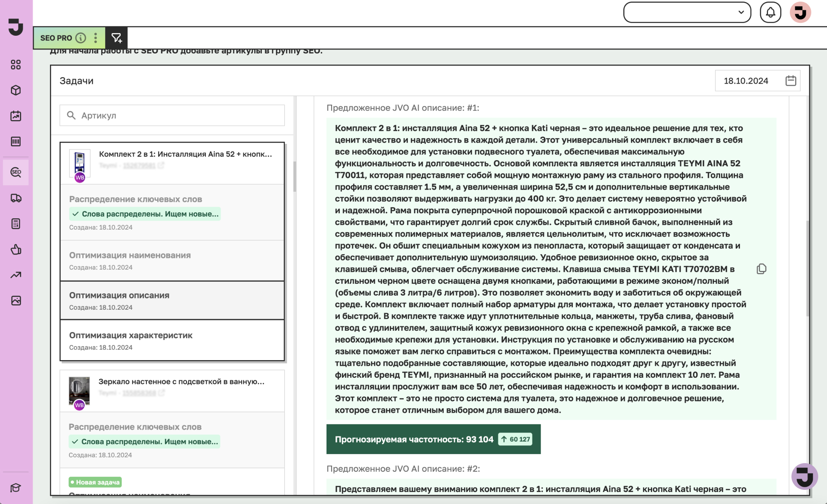
Task: Open the calendar date picker icon
Action: tap(790, 81)
